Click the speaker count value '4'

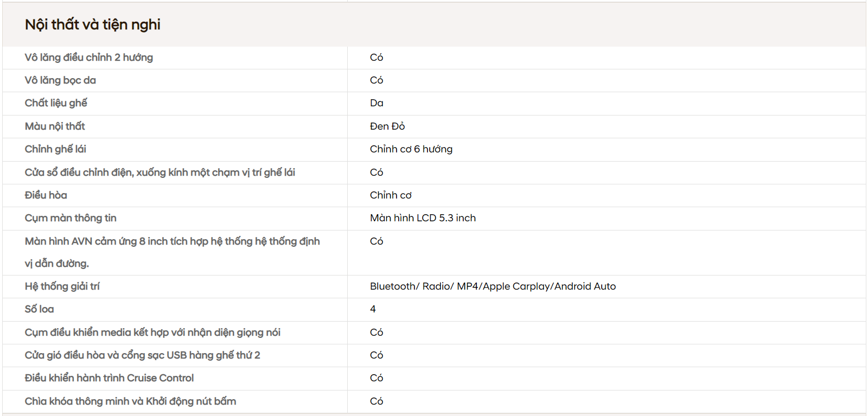[x=373, y=309]
